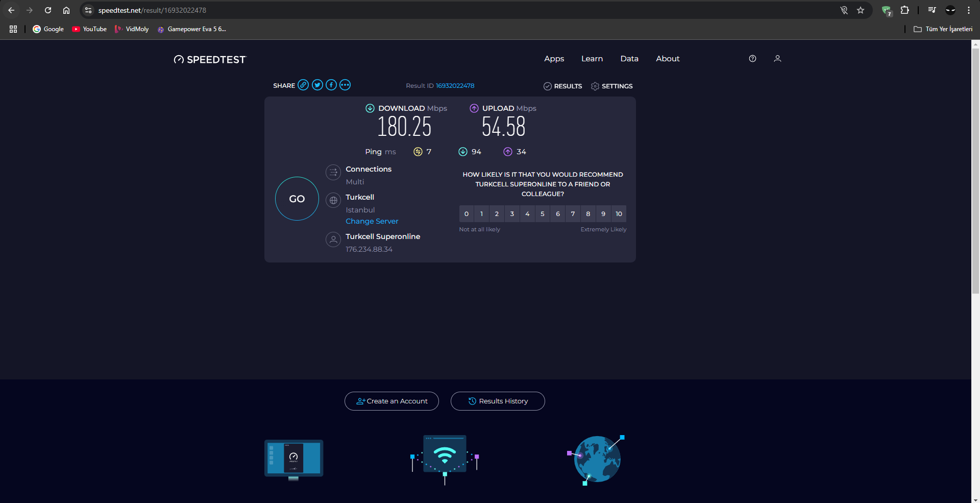Select rating 0 for recommendation

pos(467,214)
